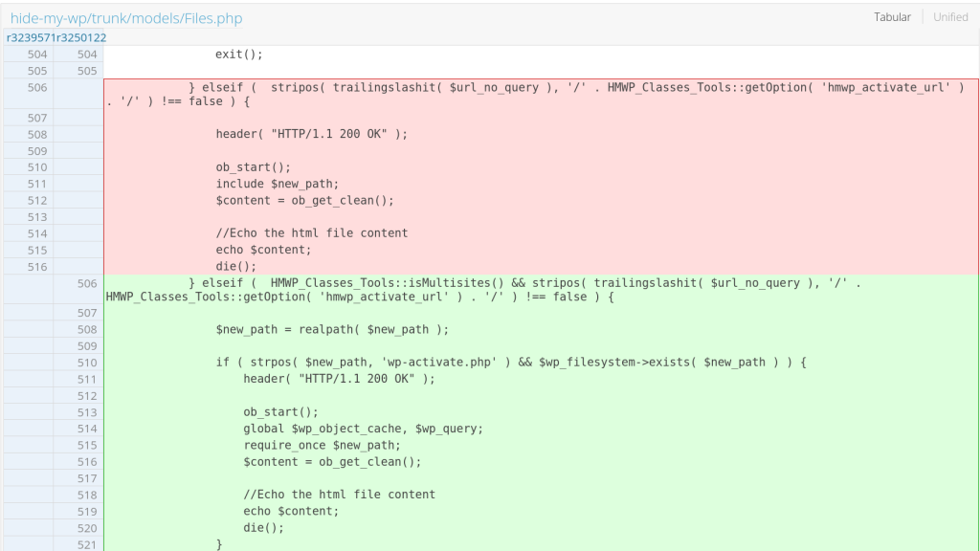This screenshot has width=980, height=551.
Task: Click old line number 506
Action: (x=37, y=88)
